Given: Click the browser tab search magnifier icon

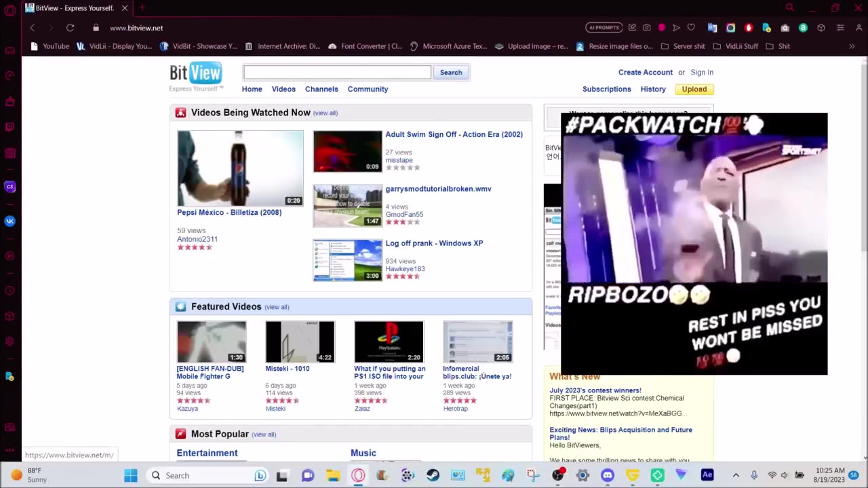Looking at the screenshot, I should 789,8.
